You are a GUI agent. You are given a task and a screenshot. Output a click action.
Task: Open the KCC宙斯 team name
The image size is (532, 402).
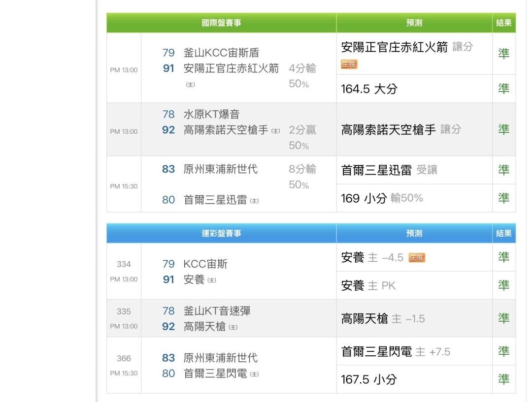click(x=205, y=264)
